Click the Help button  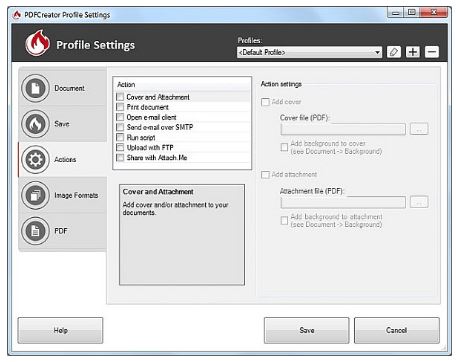(x=60, y=330)
